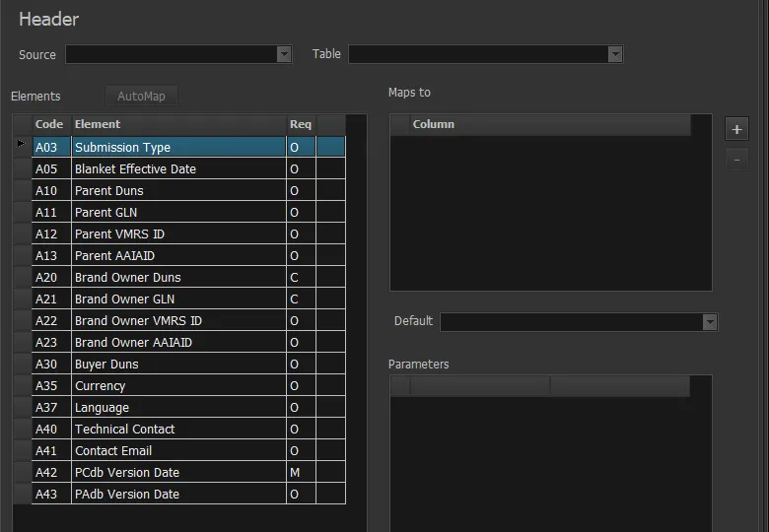
Task: Select the Brand Owner Duns row
Action: coord(177,277)
